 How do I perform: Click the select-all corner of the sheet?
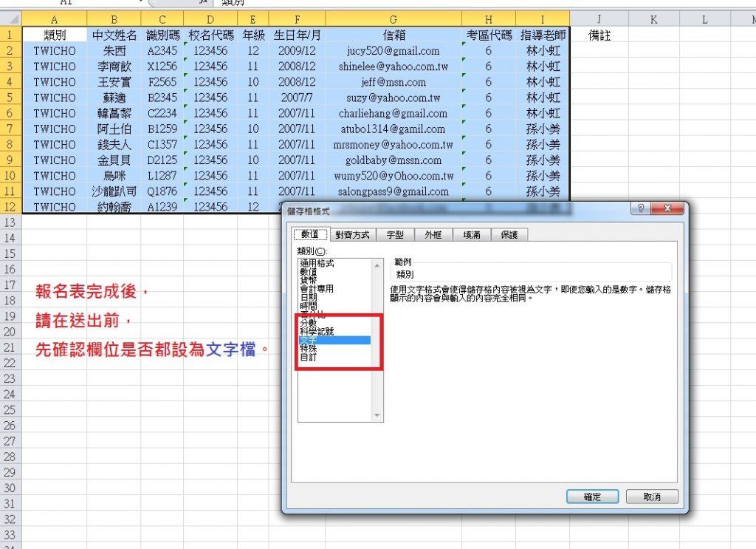(10, 20)
